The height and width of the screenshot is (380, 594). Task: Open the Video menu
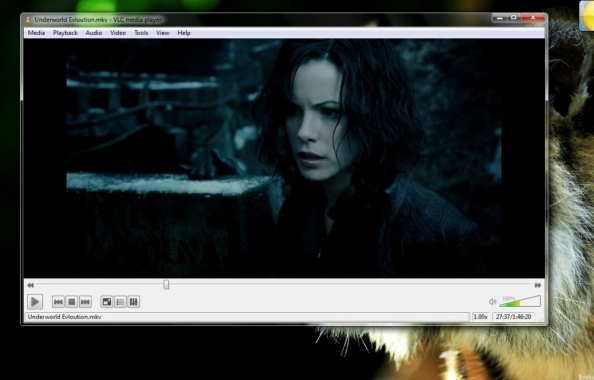[x=118, y=33]
